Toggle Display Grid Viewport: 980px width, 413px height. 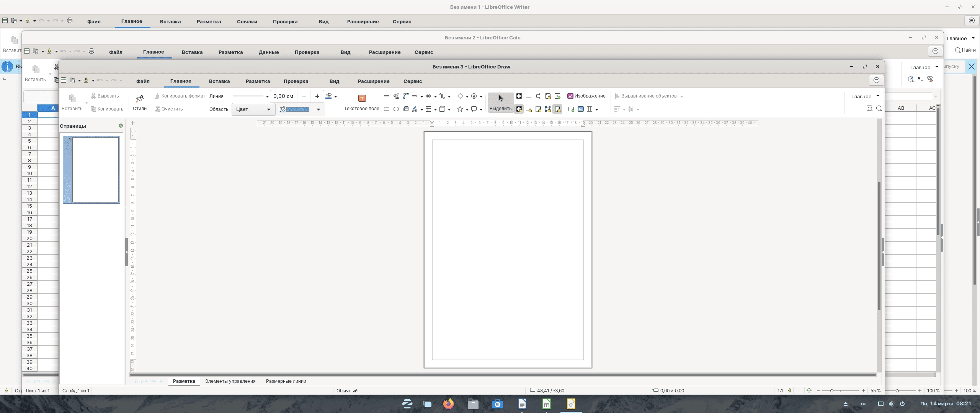point(519,96)
